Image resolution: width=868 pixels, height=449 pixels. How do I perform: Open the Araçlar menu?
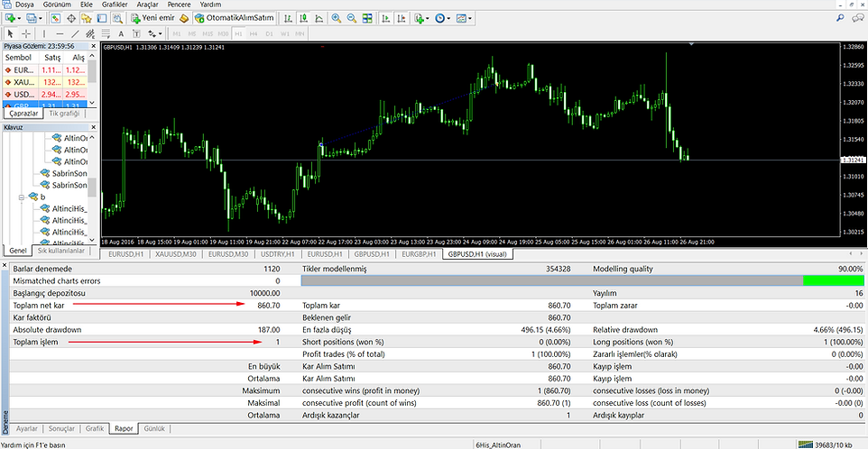tap(147, 5)
